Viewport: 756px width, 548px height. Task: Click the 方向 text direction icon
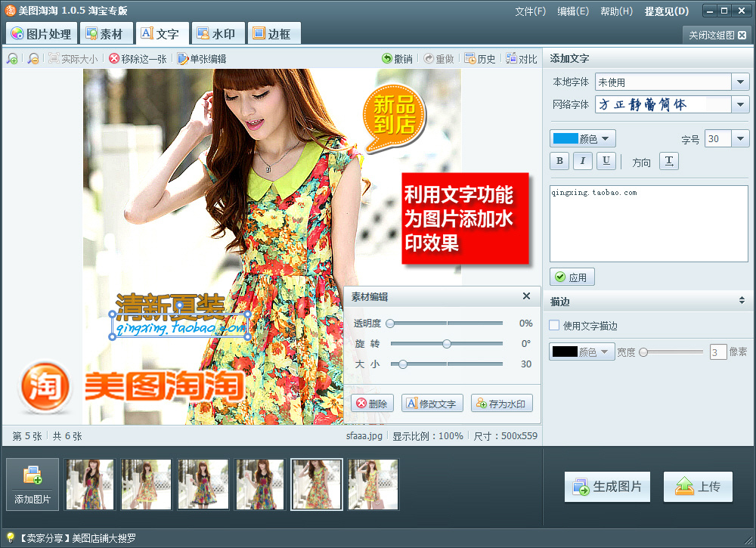[669, 161]
